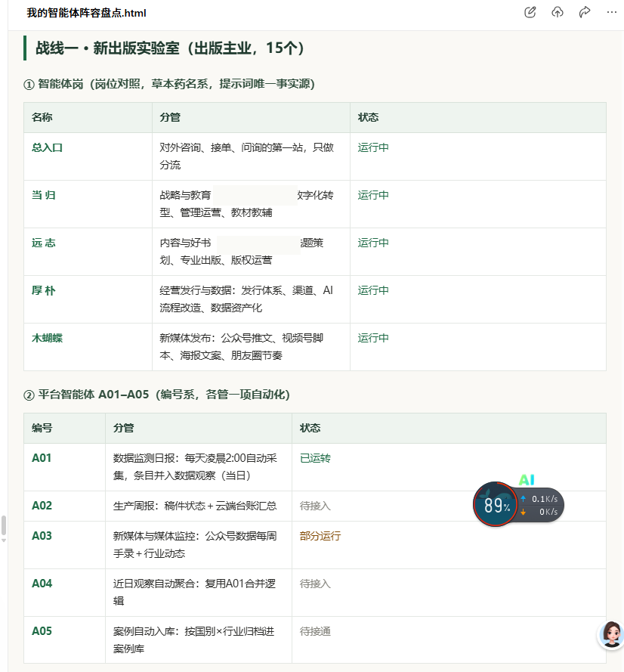Screen dimensions: 624x672
Task: Click the 已运转 status for A01
Action: click(315, 459)
